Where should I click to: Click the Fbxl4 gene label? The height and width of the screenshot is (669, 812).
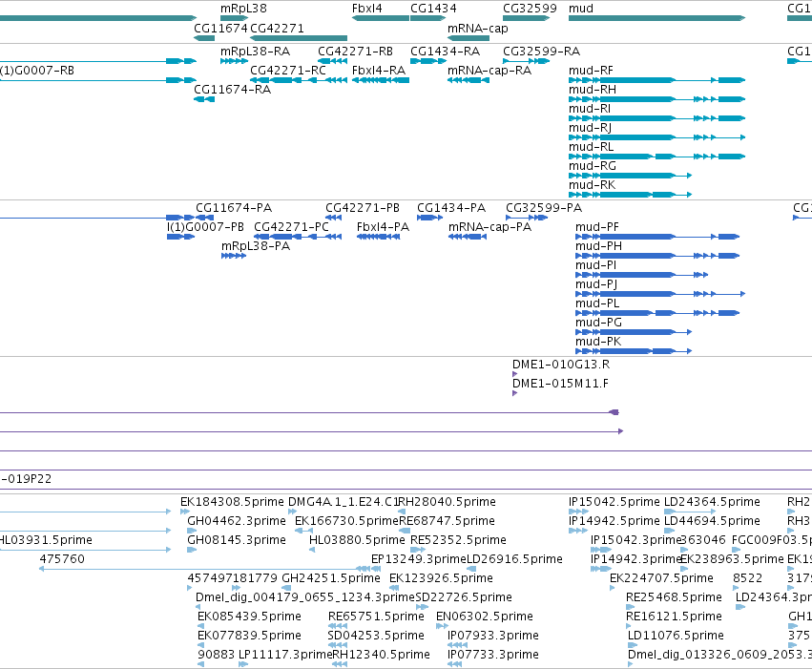366,9
